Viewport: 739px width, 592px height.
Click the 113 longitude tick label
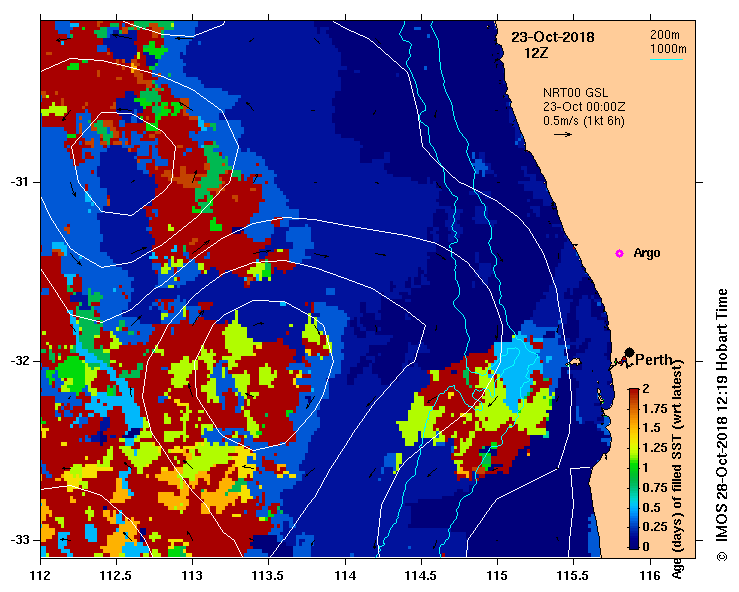click(192, 576)
